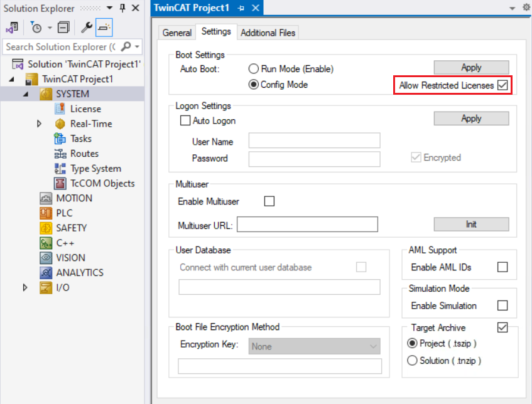
Task: Toggle the Target Archive checkbox
Action: (x=502, y=327)
